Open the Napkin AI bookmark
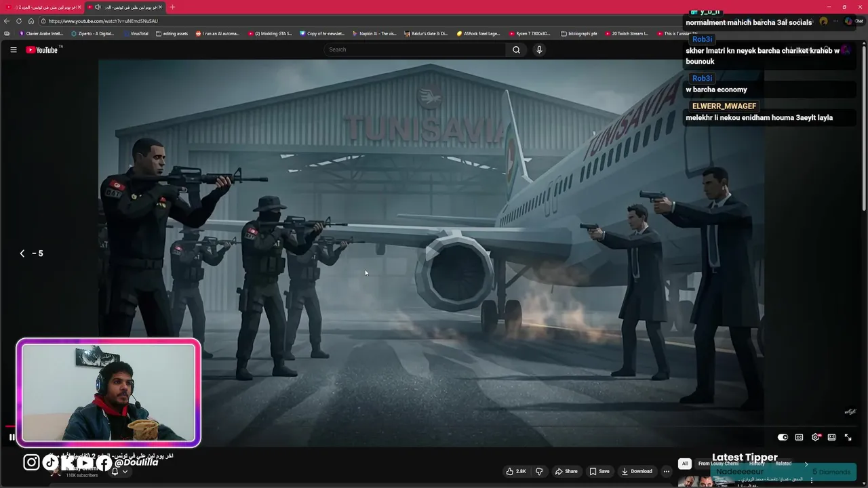Viewport: 868px width, 488px height. [x=374, y=33]
